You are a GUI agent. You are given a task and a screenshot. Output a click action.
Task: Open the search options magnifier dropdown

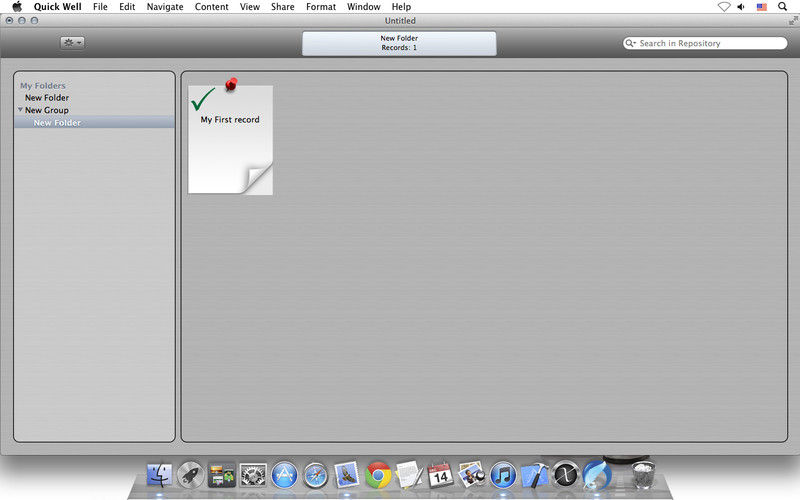tap(631, 43)
